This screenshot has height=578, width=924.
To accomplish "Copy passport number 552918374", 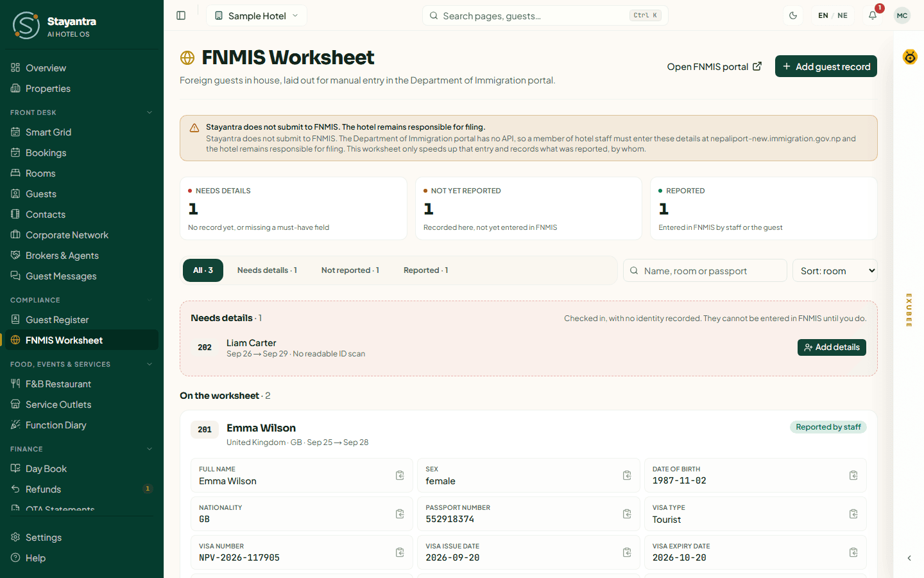I will pos(627,514).
